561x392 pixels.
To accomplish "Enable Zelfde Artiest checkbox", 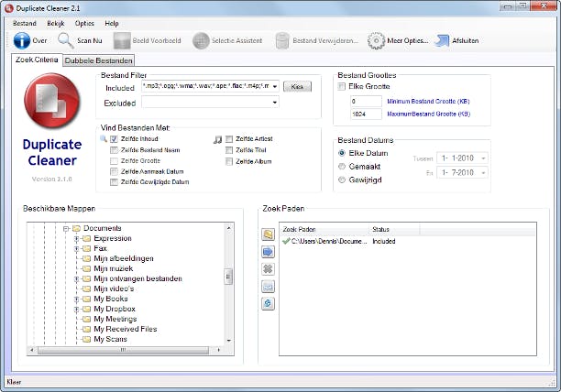I will coord(229,139).
